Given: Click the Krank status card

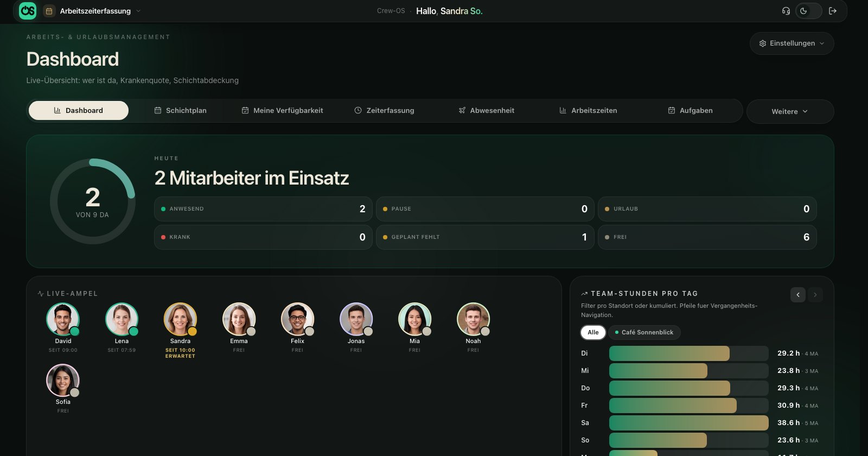Looking at the screenshot, I should 263,237.
